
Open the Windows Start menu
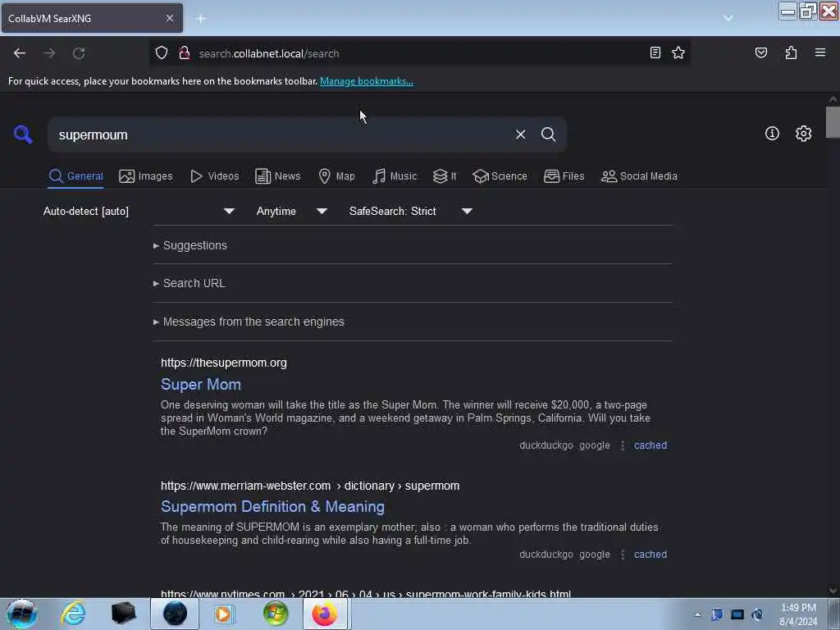coord(22,614)
